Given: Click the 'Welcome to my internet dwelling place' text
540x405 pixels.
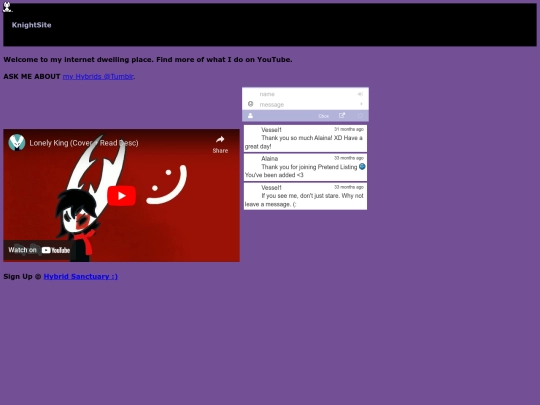Looking at the screenshot, I should (x=148, y=60).
